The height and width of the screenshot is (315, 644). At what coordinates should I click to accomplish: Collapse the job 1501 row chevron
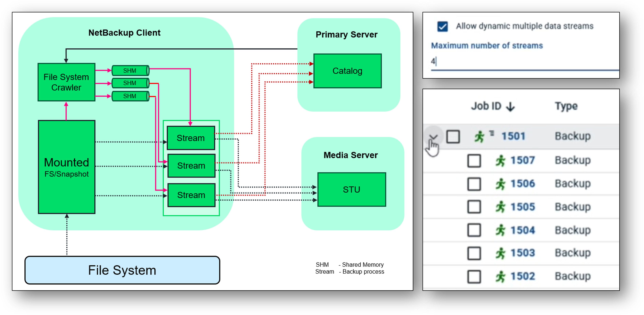pyautogui.click(x=433, y=137)
